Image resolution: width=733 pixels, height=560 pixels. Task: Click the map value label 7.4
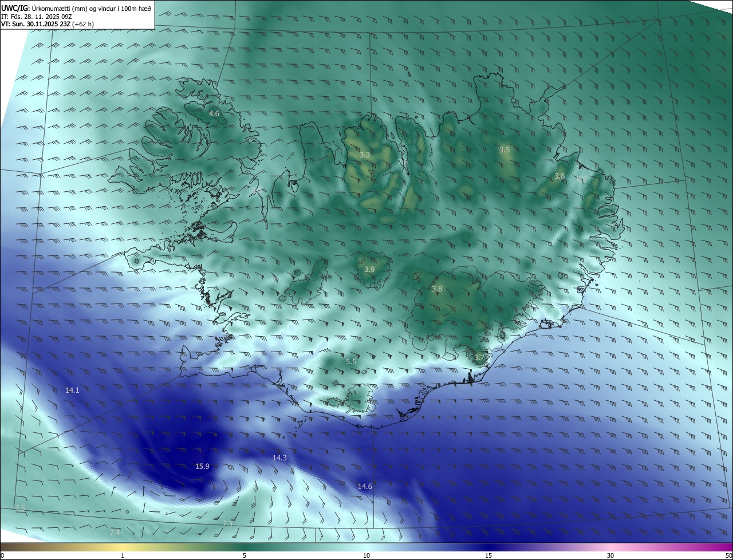[115, 533]
